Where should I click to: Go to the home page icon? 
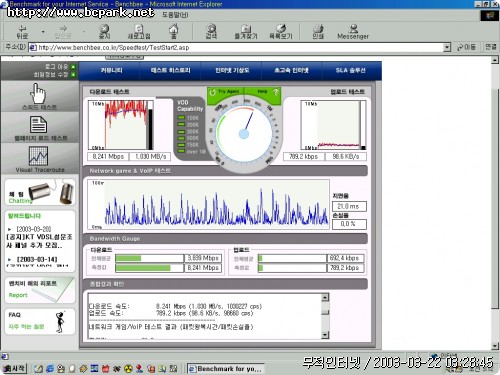[x=173, y=32]
